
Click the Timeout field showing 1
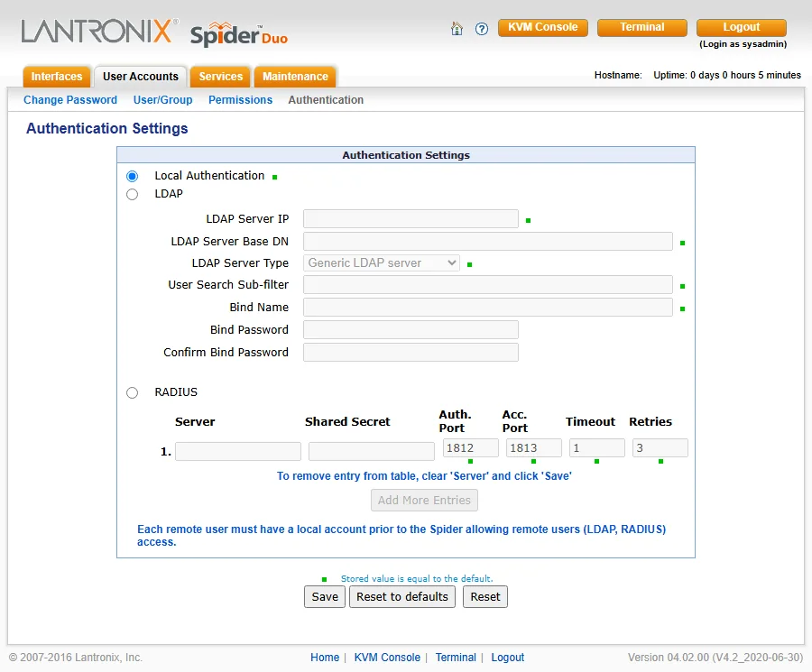[x=597, y=447]
